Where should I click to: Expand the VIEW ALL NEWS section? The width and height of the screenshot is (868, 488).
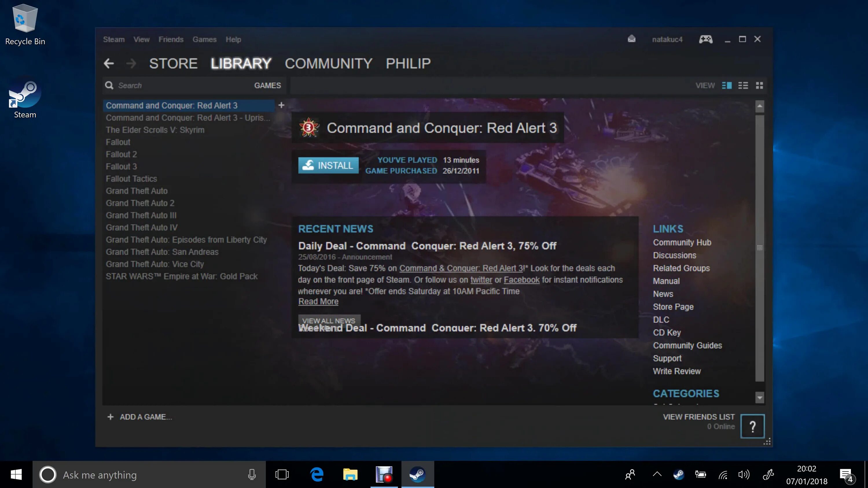tap(328, 321)
